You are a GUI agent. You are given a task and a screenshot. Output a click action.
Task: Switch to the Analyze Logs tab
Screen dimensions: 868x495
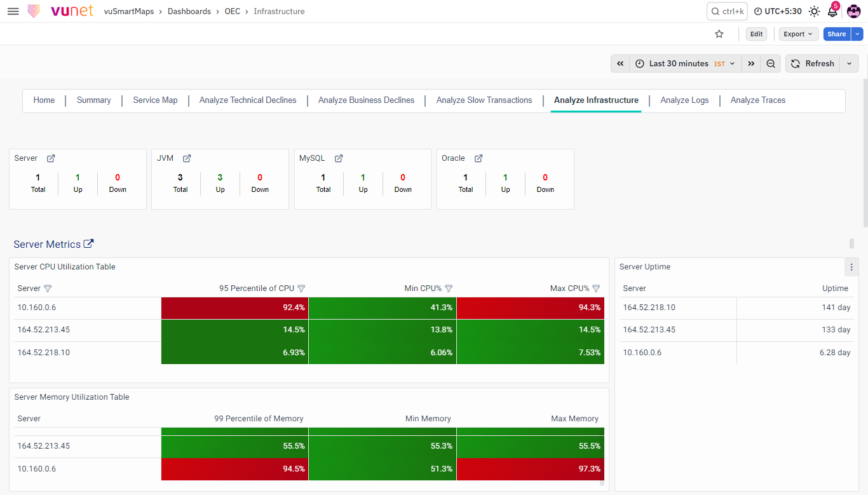coord(684,100)
